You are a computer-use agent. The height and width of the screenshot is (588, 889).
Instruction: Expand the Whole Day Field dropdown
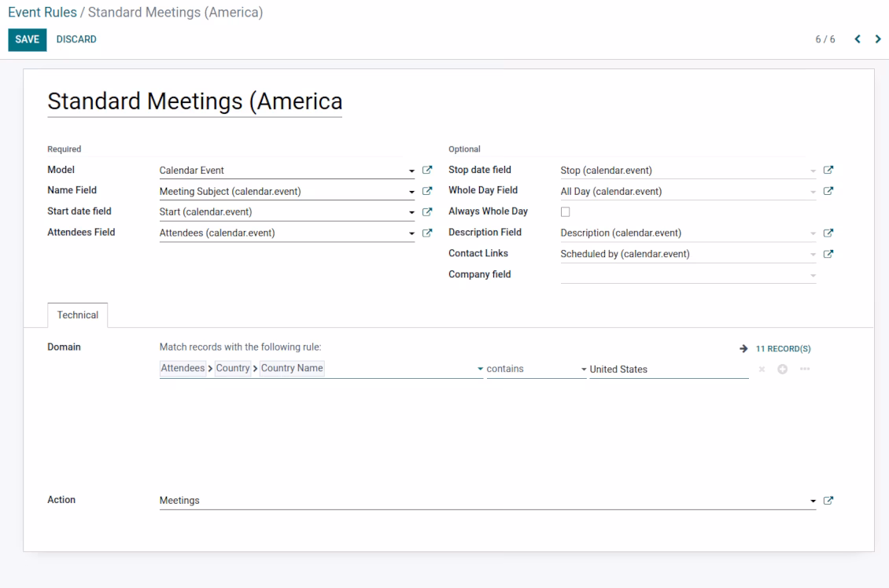[x=813, y=192]
